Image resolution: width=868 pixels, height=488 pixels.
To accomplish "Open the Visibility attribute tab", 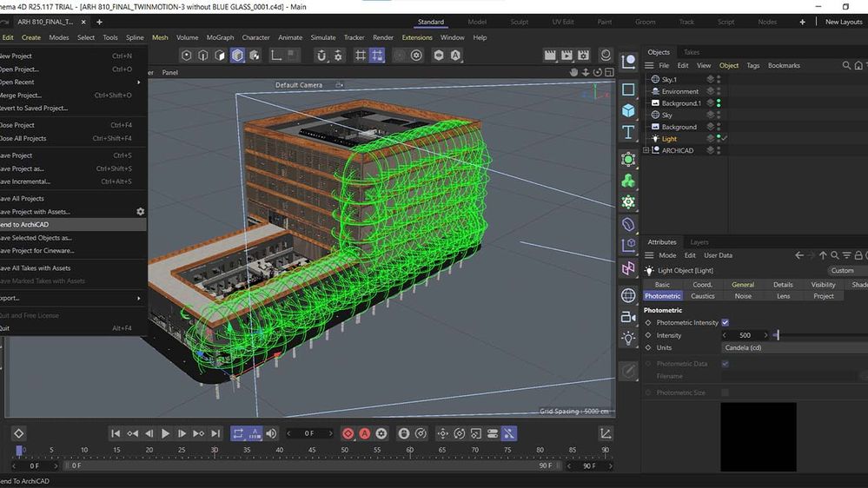I will tap(823, 285).
